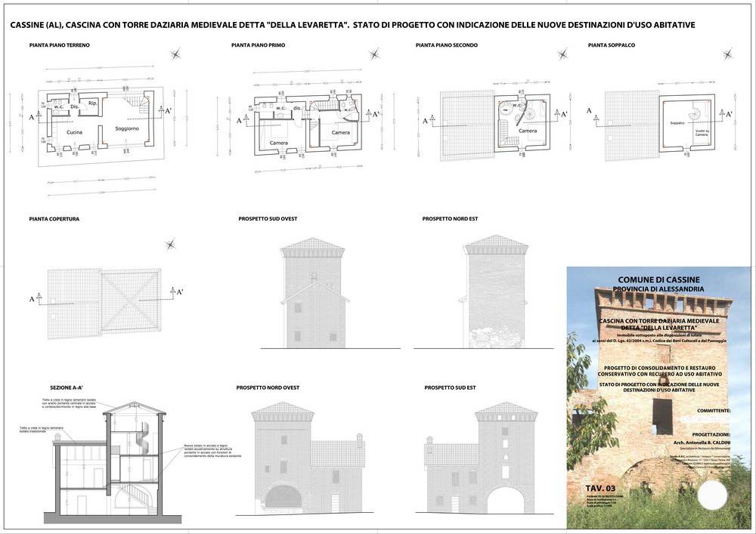Viewport: 756px width, 534px height.
Task: Select the sheet title starting 'CASSINE (AL), CASCINA'
Action: [352, 25]
